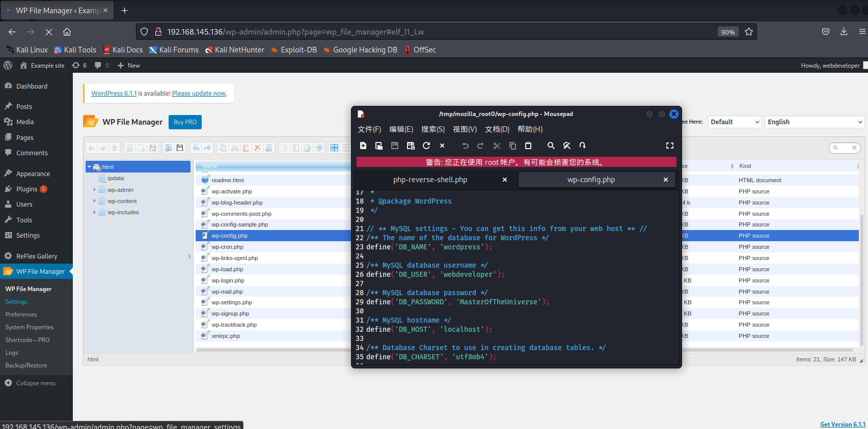Click Mousepad go-to-line icon

tap(583, 146)
